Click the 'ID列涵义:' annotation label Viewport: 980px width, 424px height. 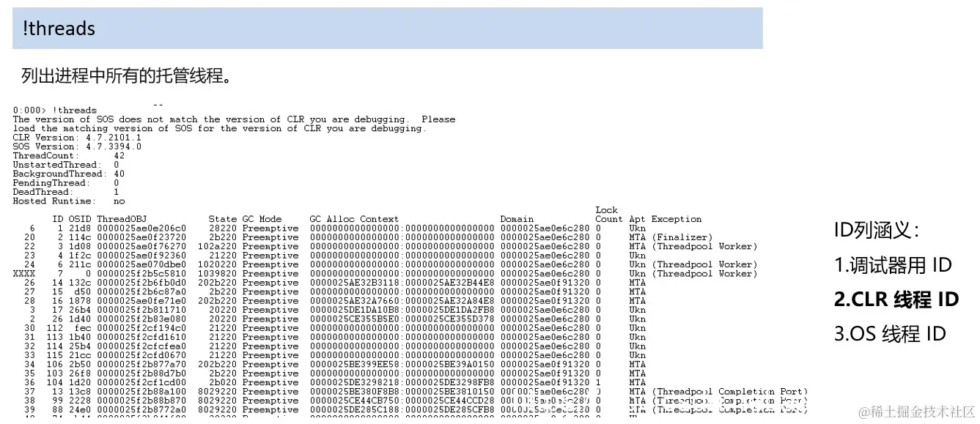876,231
